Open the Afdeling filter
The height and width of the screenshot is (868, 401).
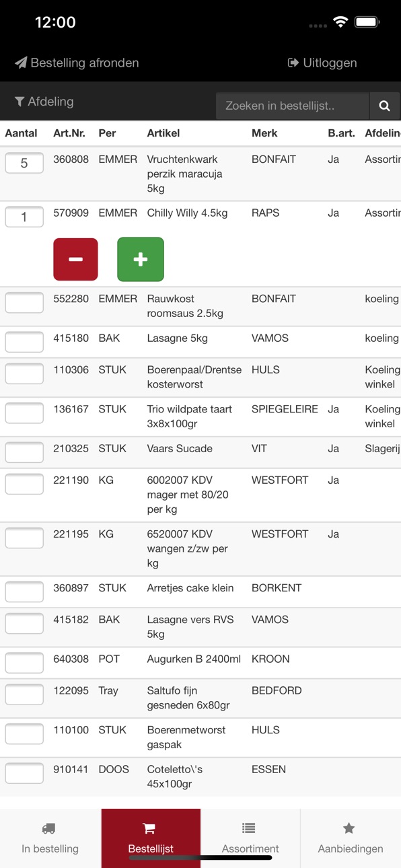pos(44,102)
